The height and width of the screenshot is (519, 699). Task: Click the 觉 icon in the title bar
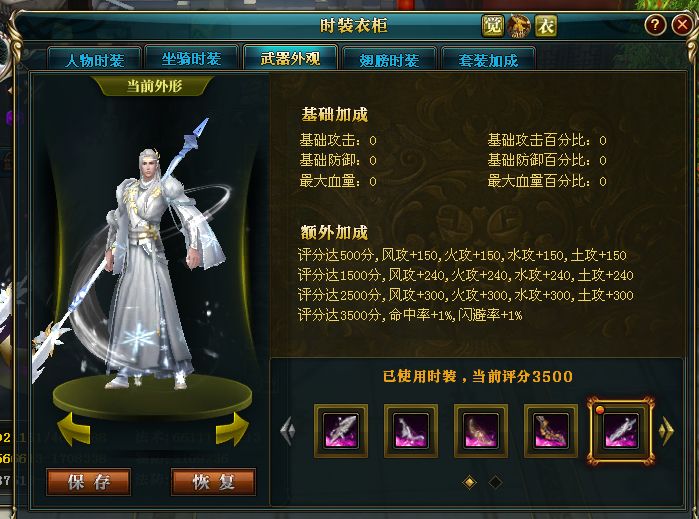click(x=493, y=26)
